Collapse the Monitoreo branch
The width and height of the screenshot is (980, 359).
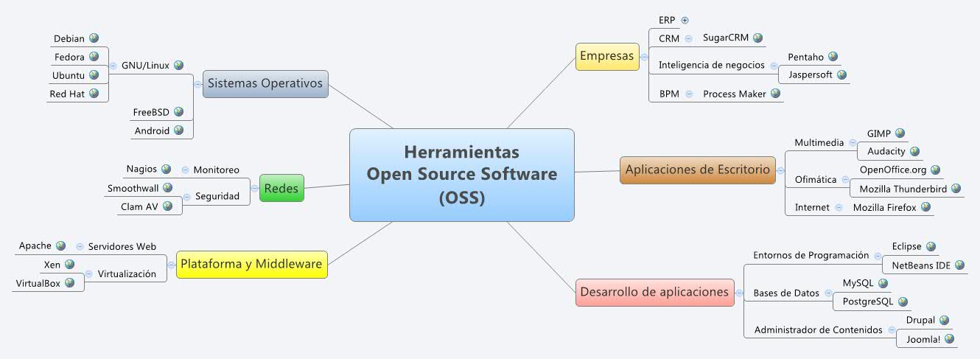pos(185,170)
